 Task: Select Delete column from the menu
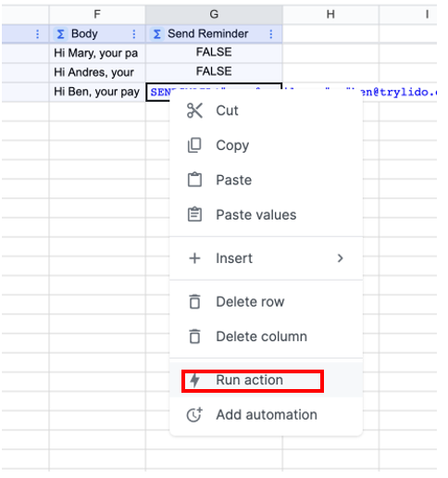click(x=266, y=336)
